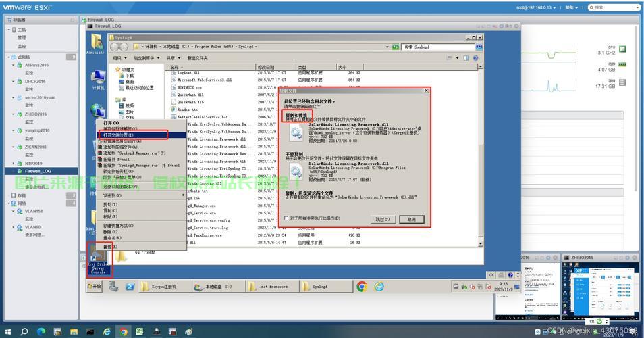Collapse the AllPass2016 tree node
Screen dimensions: 644x338
(13, 65)
